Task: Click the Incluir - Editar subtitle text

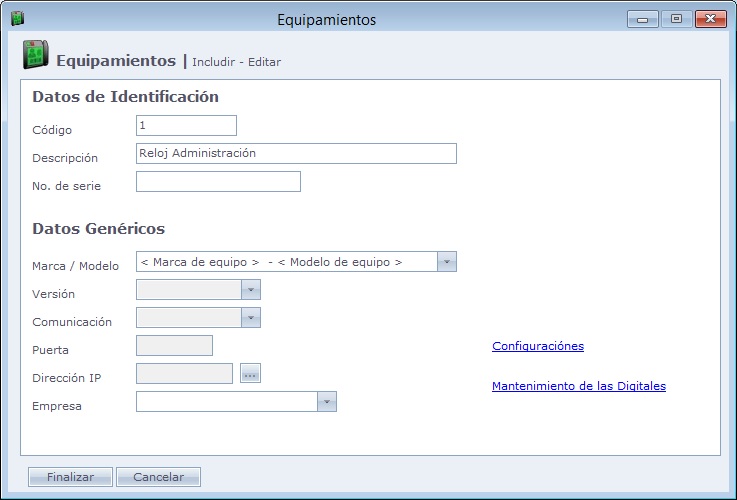Action: [x=236, y=62]
